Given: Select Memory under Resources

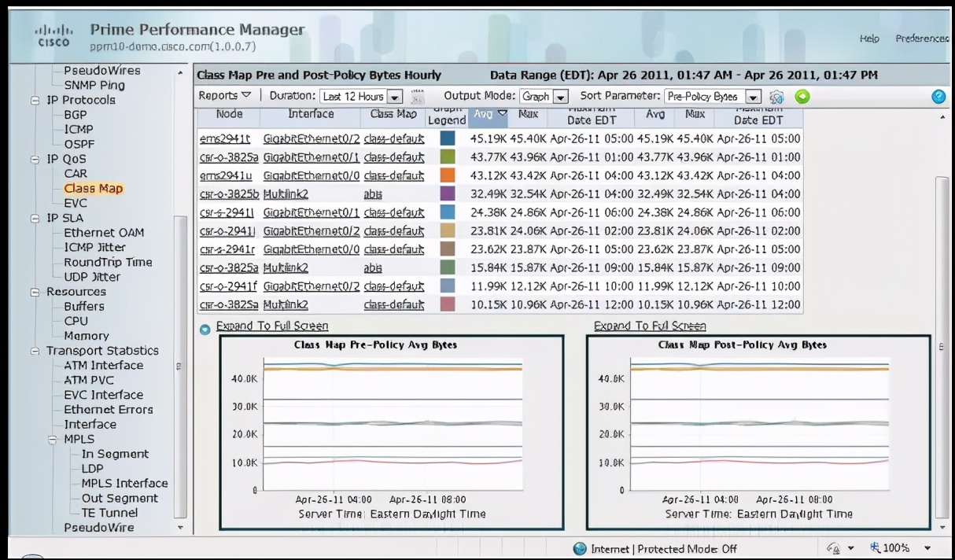Looking at the screenshot, I should coord(87,336).
